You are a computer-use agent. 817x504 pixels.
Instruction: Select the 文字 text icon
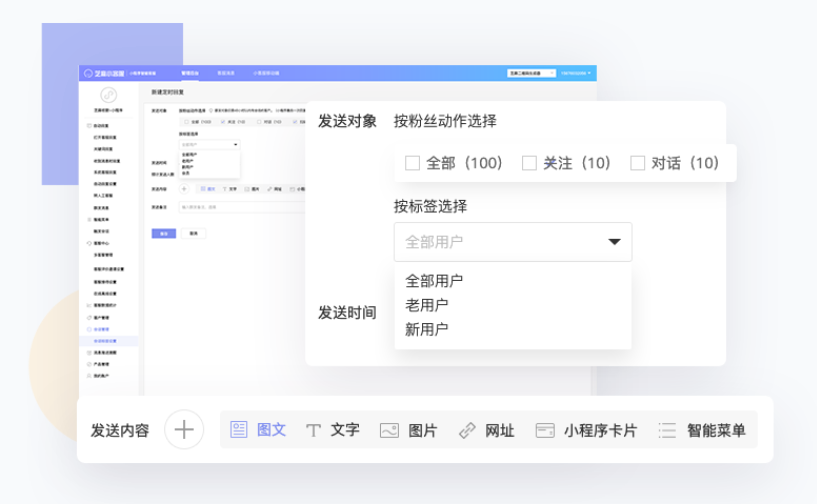pyautogui.click(x=313, y=430)
